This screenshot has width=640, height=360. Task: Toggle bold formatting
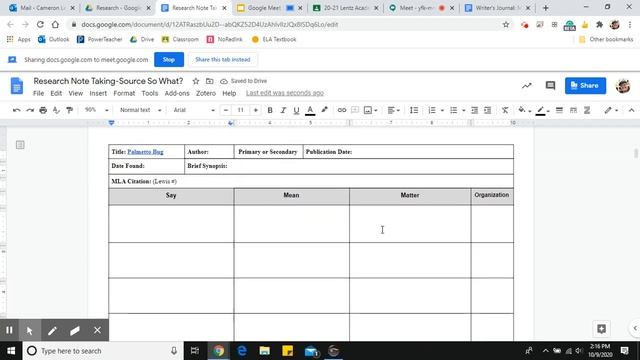pos(270,110)
